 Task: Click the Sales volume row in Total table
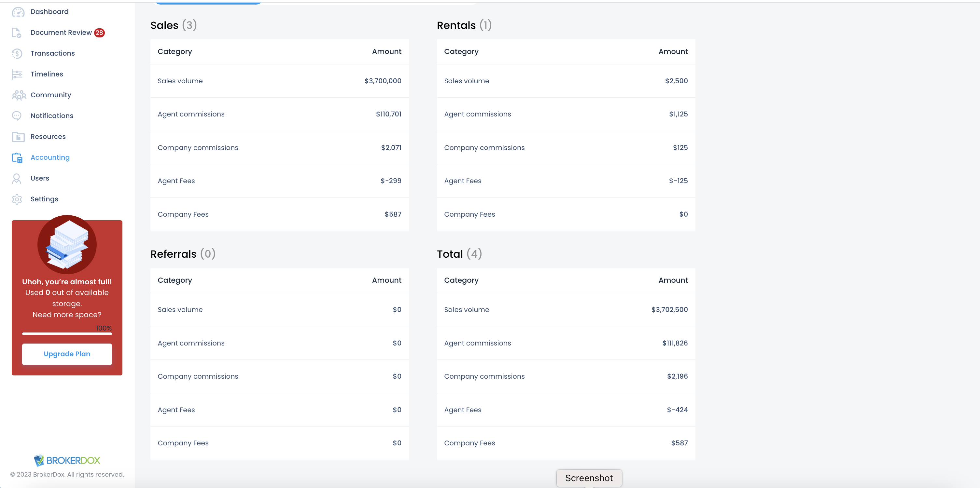(x=566, y=309)
